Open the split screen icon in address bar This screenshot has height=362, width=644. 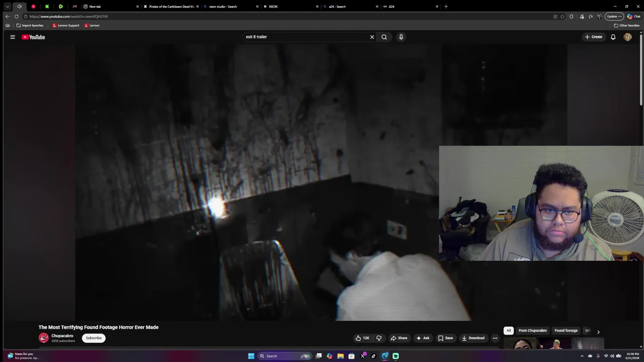555,16
